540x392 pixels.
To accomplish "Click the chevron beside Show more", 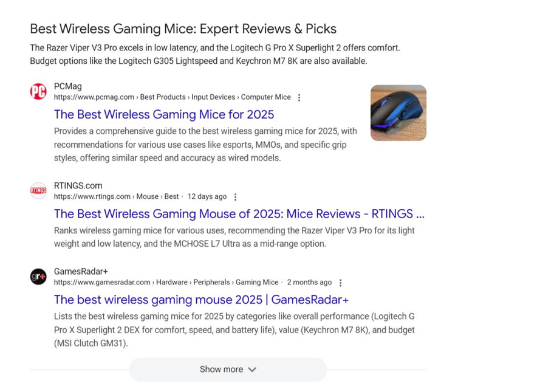I will pos(252,370).
